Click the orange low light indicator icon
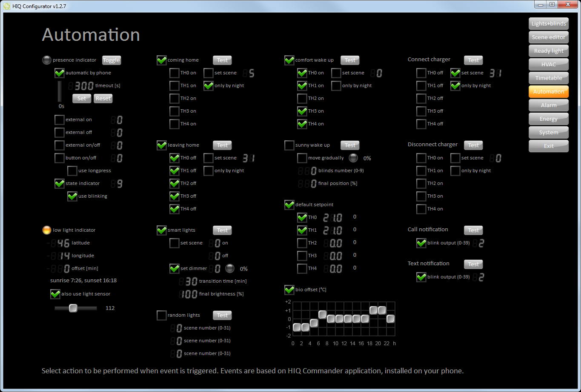581x392 pixels. tap(47, 230)
